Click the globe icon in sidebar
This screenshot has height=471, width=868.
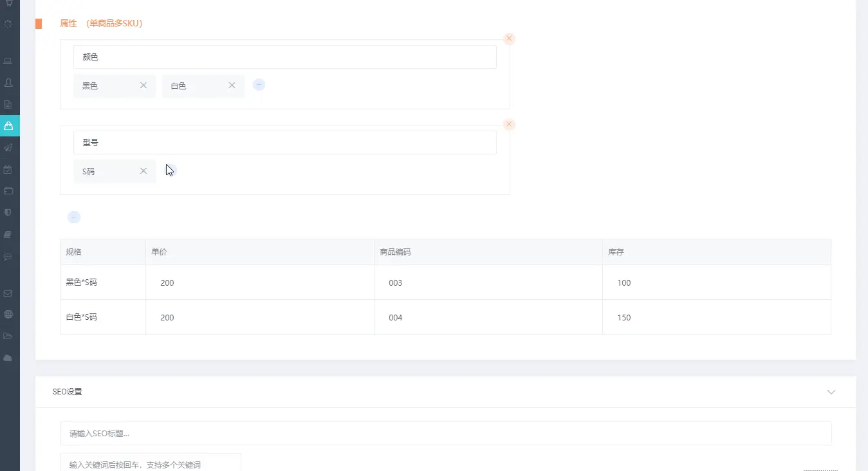tap(8, 315)
